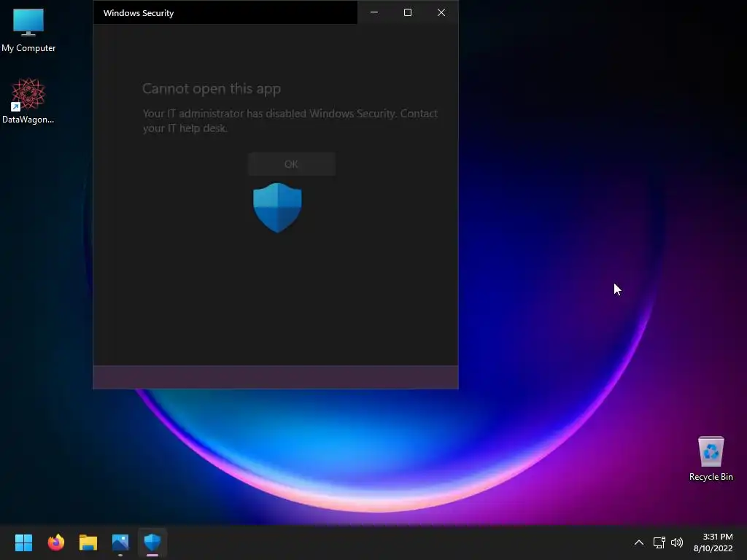The image size is (747, 560).
Task: Click the Windows Start button
Action: [23, 542]
